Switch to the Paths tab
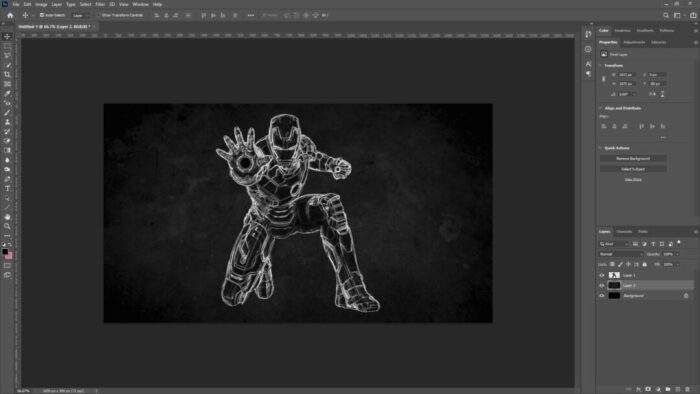The width and height of the screenshot is (700, 394). (643, 232)
